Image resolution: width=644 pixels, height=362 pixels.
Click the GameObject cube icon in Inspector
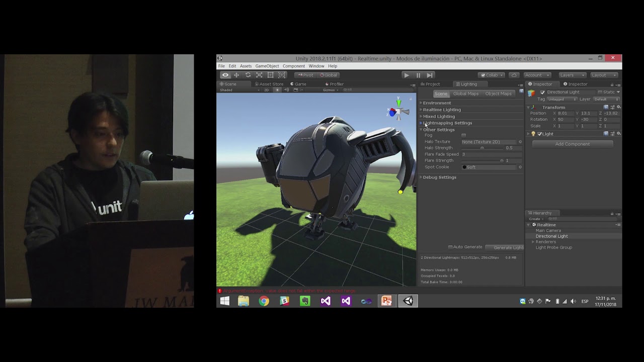[531, 93]
